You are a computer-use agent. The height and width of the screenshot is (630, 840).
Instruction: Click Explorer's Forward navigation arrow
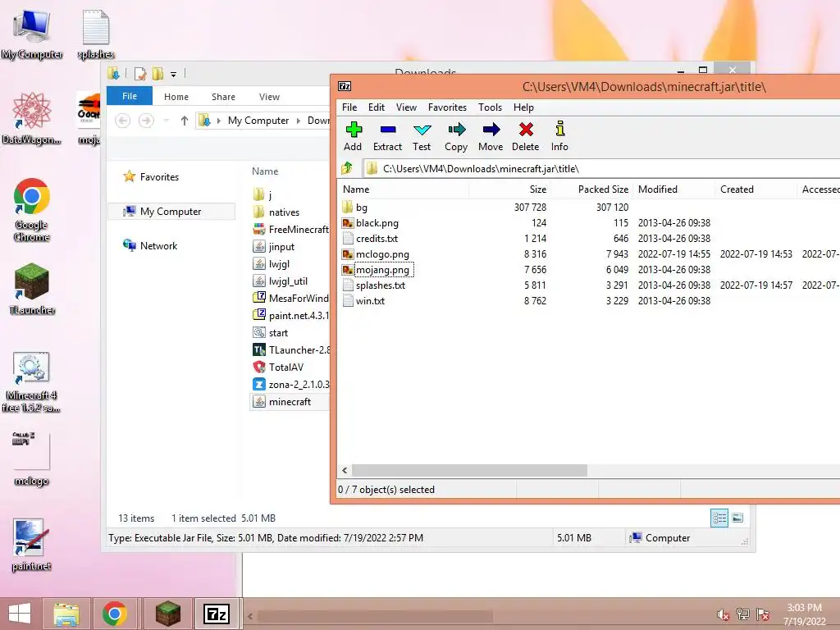click(146, 121)
